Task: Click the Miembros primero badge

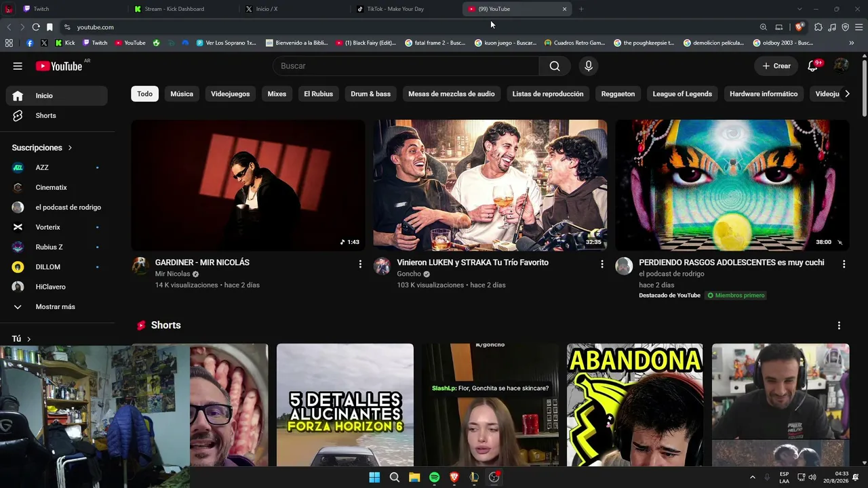Action: pyautogui.click(x=736, y=296)
